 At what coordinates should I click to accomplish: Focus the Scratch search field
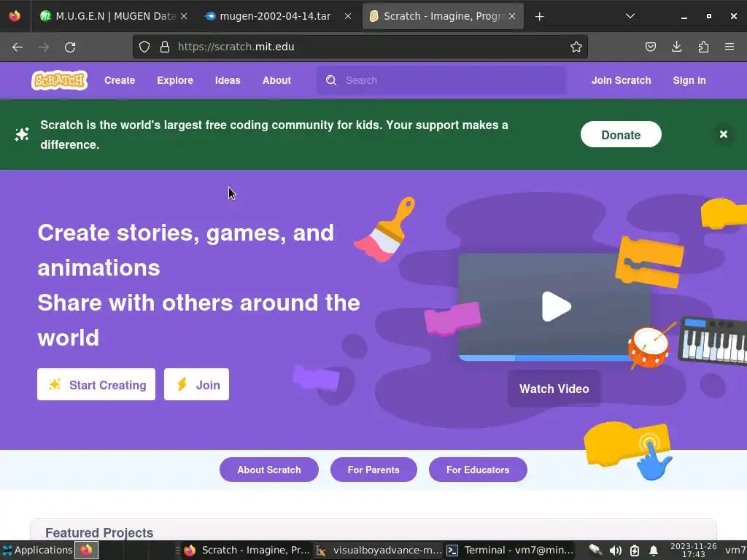click(x=441, y=80)
